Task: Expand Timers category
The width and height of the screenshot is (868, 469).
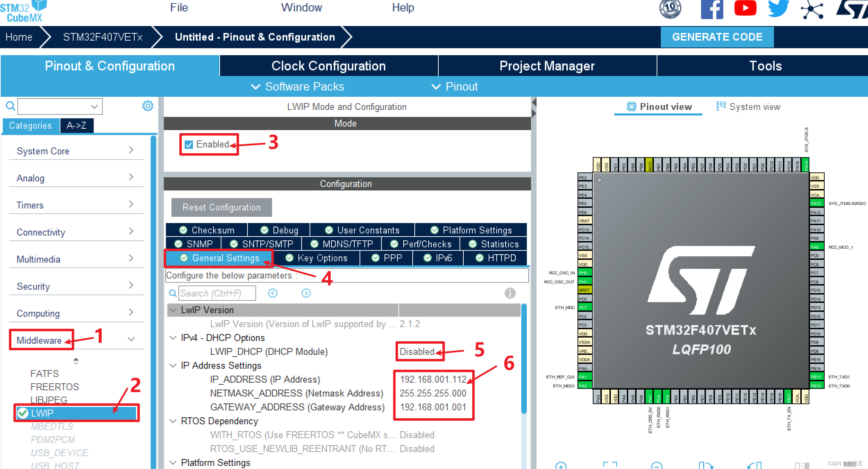Action: [x=76, y=205]
